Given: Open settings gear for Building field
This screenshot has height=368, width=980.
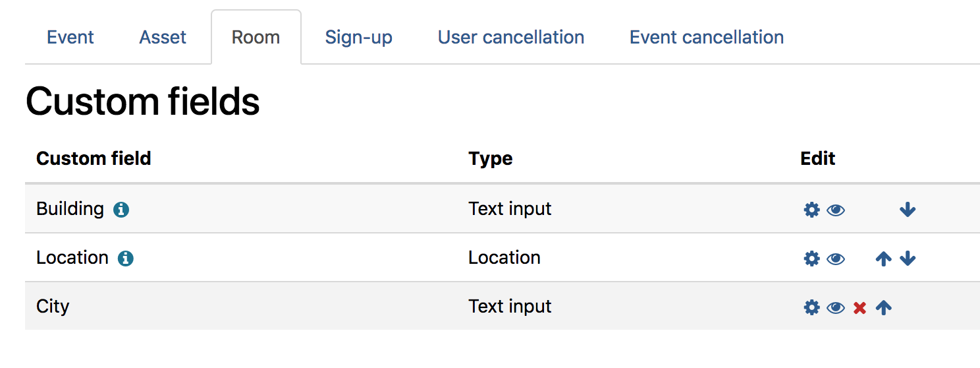Looking at the screenshot, I should (x=811, y=210).
